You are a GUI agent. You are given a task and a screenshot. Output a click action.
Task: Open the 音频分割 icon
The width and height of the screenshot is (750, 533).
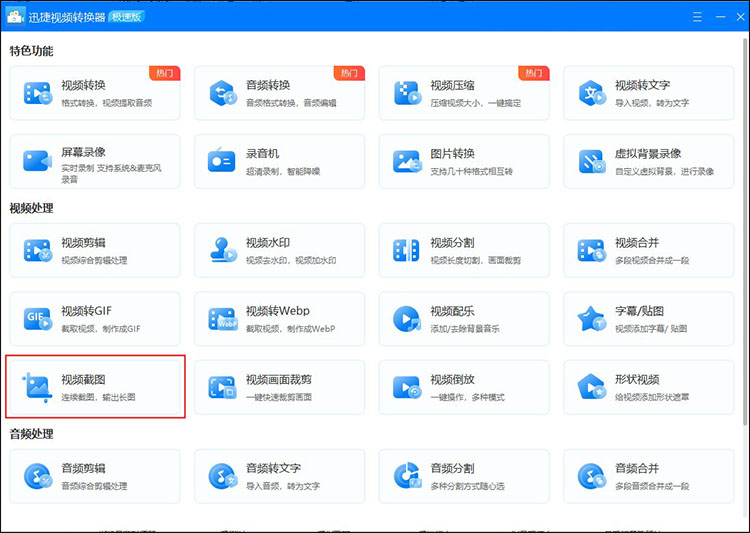tap(407, 476)
